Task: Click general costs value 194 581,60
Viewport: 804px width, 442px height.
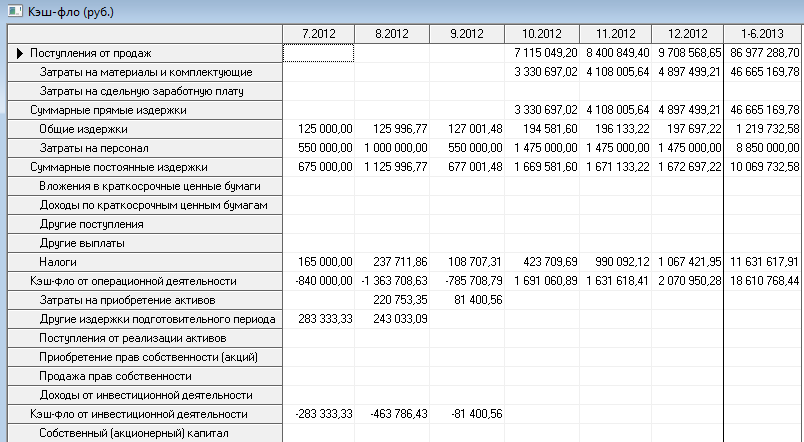Action: coord(550,129)
